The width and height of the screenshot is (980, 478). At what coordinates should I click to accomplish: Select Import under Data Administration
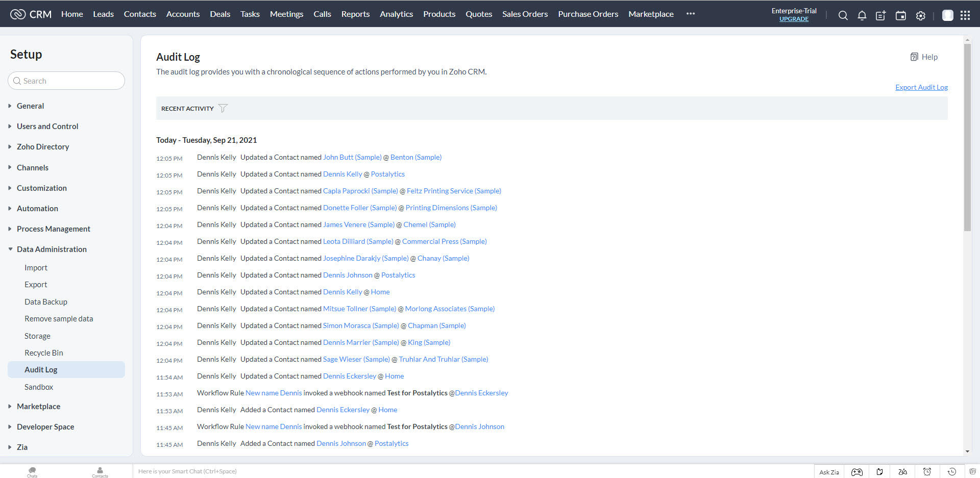point(36,267)
